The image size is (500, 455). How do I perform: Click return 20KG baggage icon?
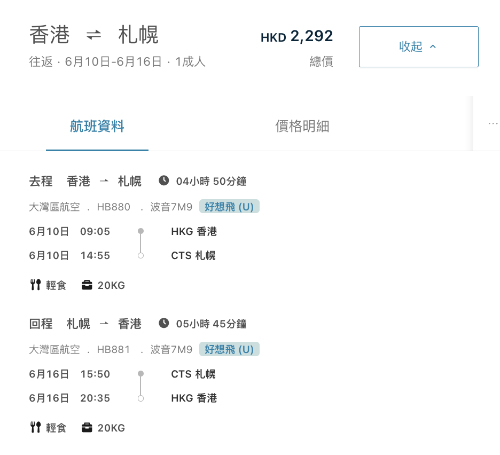tap(87, 427)
